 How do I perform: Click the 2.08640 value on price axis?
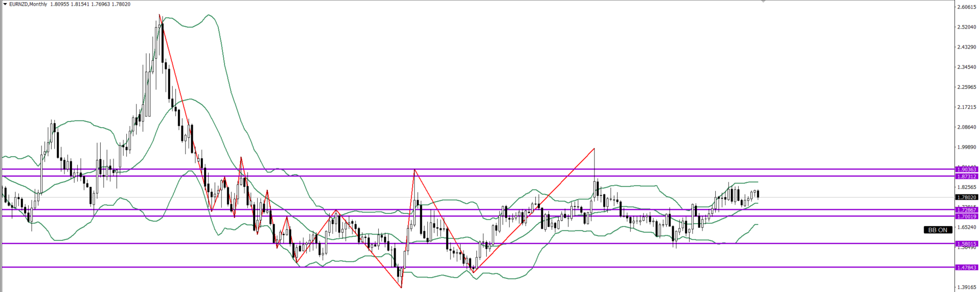[967, 127]
